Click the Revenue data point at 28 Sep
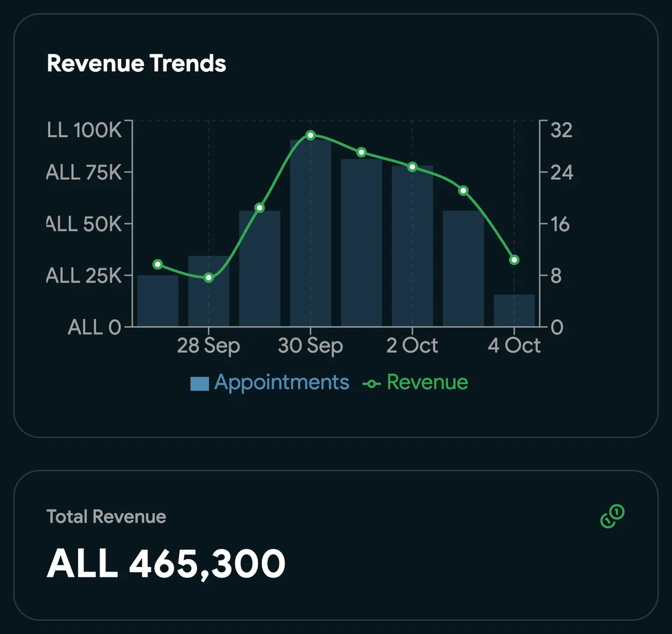Viewport: 672px width, 634px height. pyautogui.click(x=209, y=277)
